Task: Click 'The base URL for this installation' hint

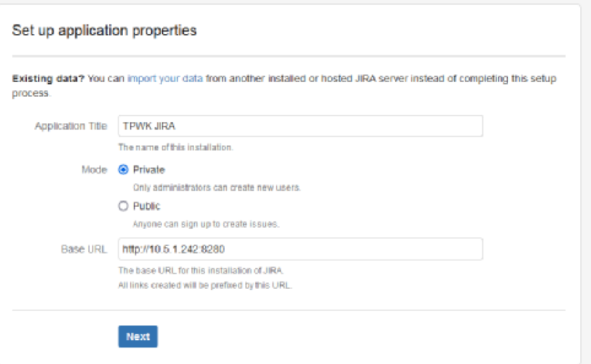Action: point(201,270)
